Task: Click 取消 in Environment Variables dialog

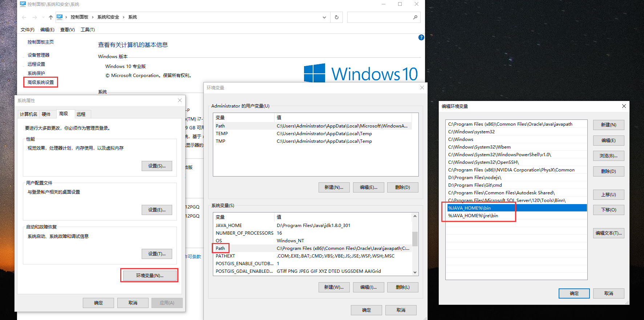Action: coord(401,310)
